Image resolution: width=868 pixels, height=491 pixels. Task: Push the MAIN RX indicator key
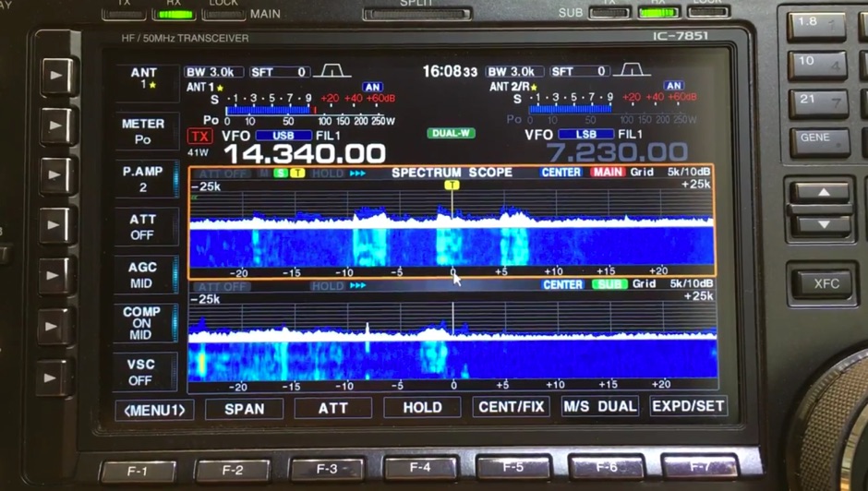[175, 14]
